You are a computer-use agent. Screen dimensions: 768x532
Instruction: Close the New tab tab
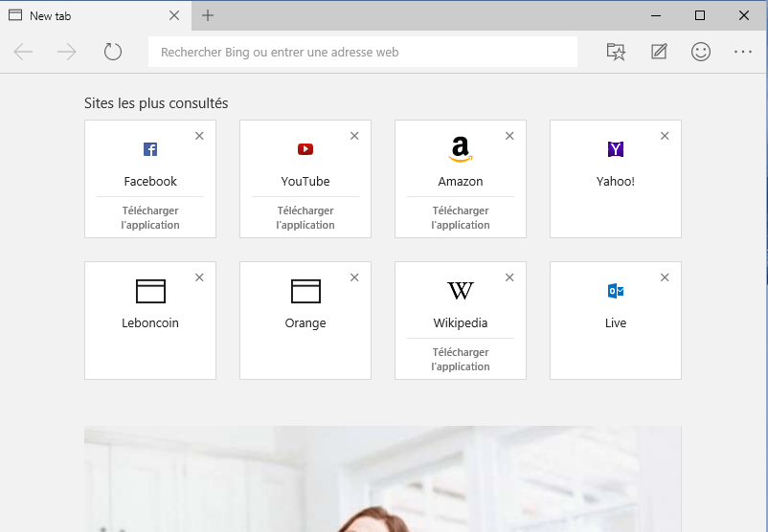174,15
